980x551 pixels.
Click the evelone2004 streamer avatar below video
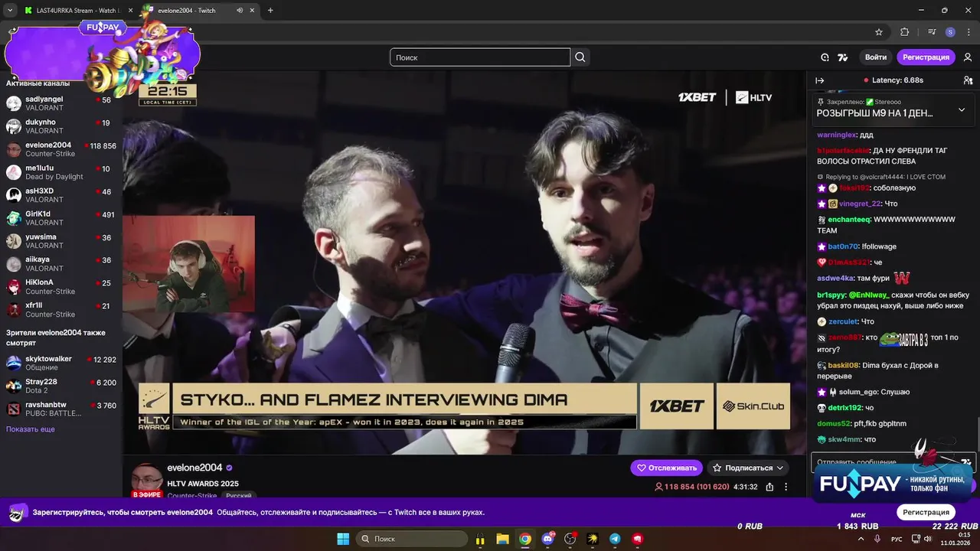[x=147, y=480]
